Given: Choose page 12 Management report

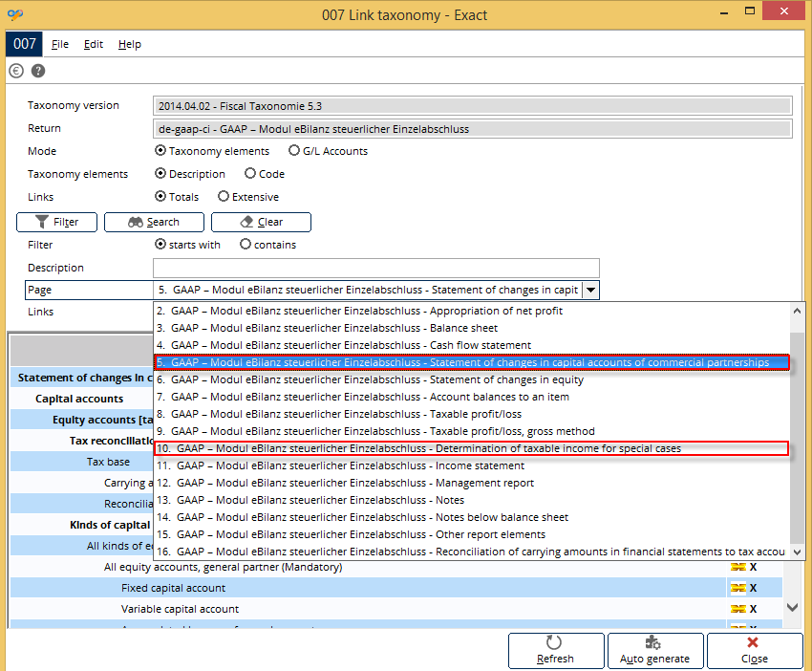Looking at the screenshot, I should [472, 483].
